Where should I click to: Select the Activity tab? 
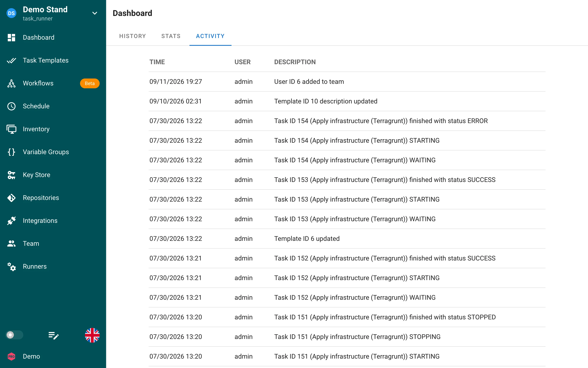point(210,36)
